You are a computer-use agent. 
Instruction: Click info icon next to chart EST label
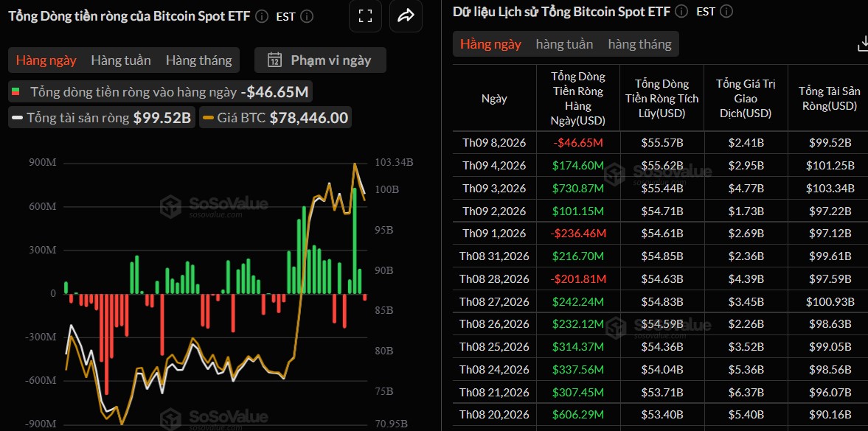tap(307, 16)
